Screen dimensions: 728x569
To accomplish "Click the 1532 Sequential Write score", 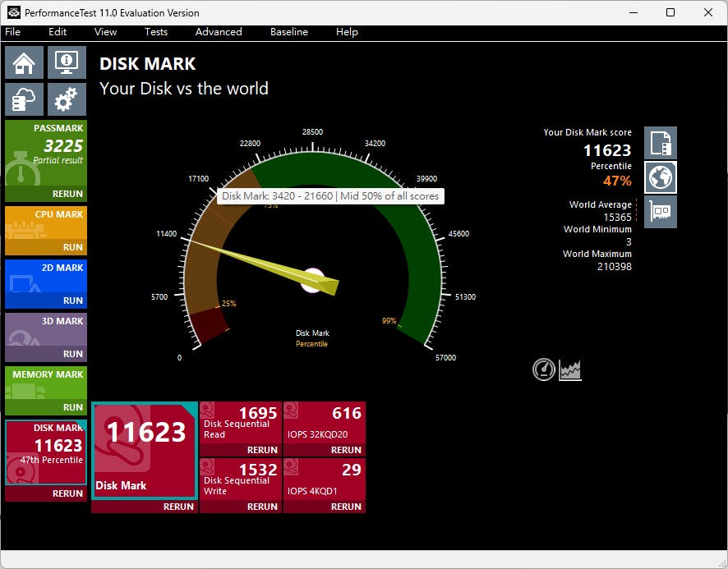I will pyautogui.click(x=258, y=469).
